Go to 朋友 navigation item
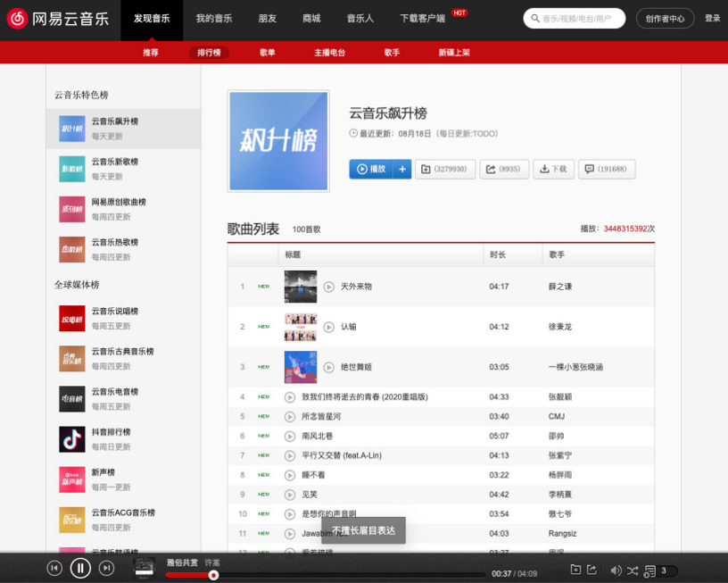The width and height of the screenshot is (728, 583). [268, 19]
